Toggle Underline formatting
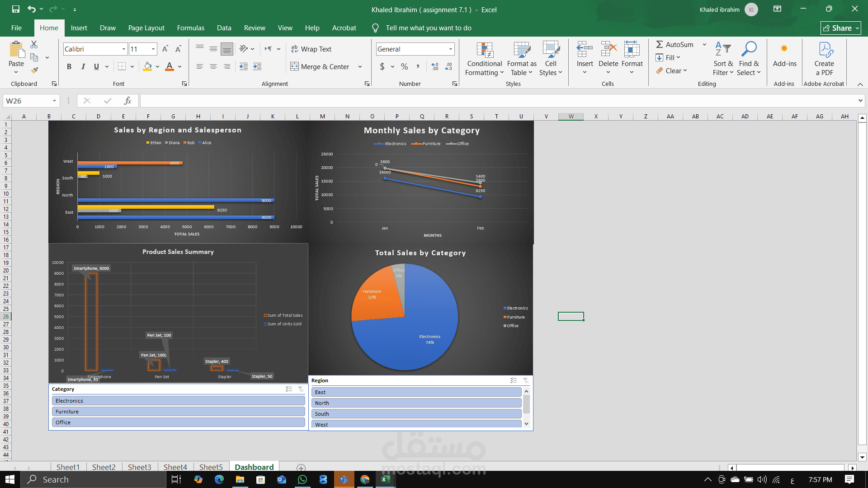 96,66
